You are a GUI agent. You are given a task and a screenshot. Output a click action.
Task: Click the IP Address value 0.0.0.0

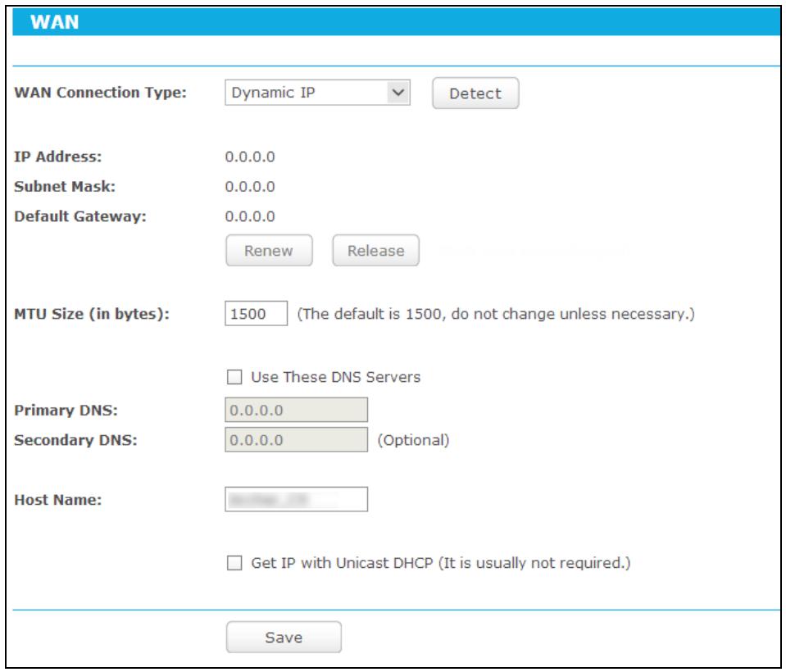[250, 157]
